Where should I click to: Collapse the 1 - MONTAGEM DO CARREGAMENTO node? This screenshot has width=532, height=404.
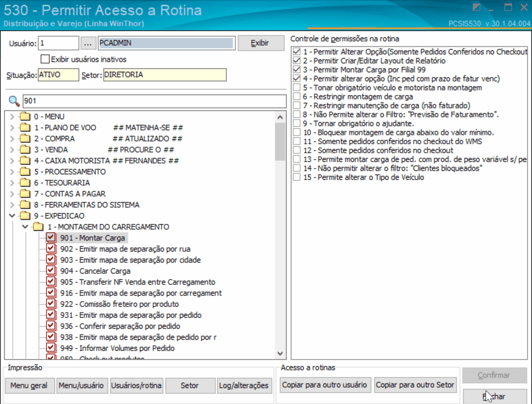pyautogui.click(x=25, y=227)
